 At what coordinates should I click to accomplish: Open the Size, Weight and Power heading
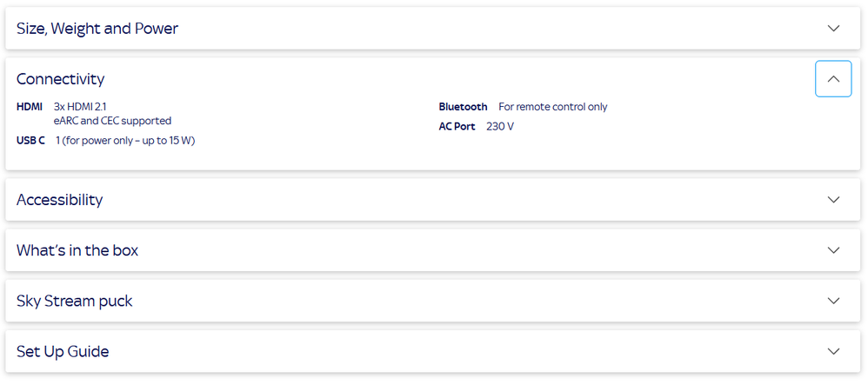(x=97, y=29)
